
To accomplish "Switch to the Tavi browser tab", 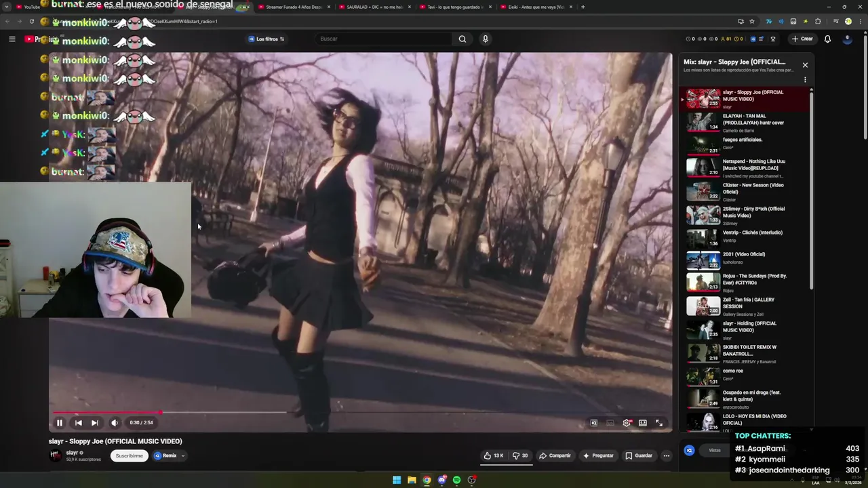I will (x=454, y=7).
